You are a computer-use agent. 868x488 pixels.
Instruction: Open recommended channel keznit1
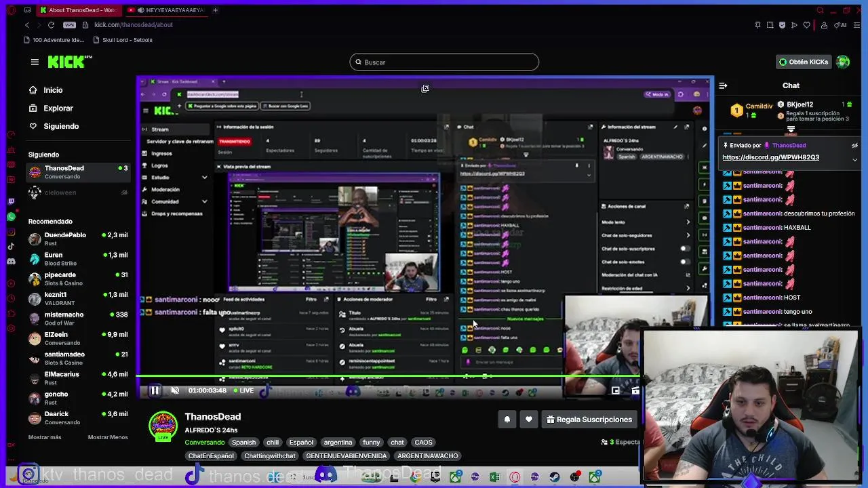coord(79,298)
